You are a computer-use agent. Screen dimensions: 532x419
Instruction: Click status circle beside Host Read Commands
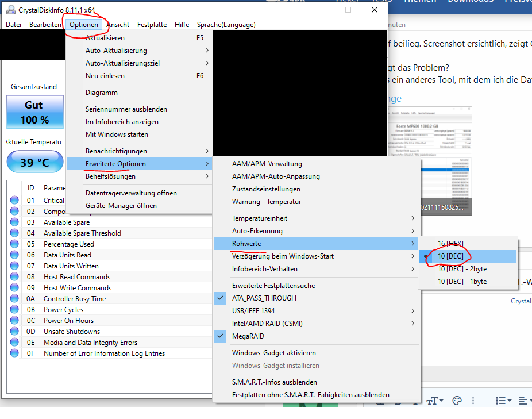(14, 276)
